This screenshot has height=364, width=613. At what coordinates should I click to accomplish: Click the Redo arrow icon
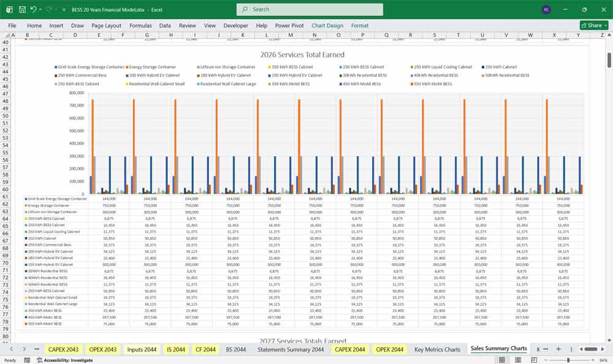click(50, 10)
